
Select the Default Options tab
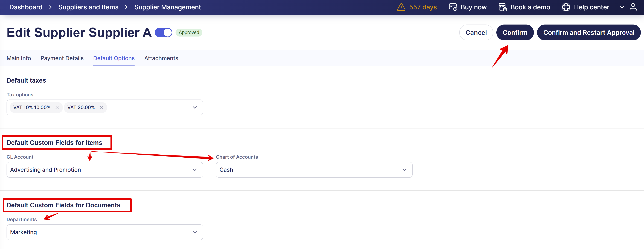pos(114,58)
